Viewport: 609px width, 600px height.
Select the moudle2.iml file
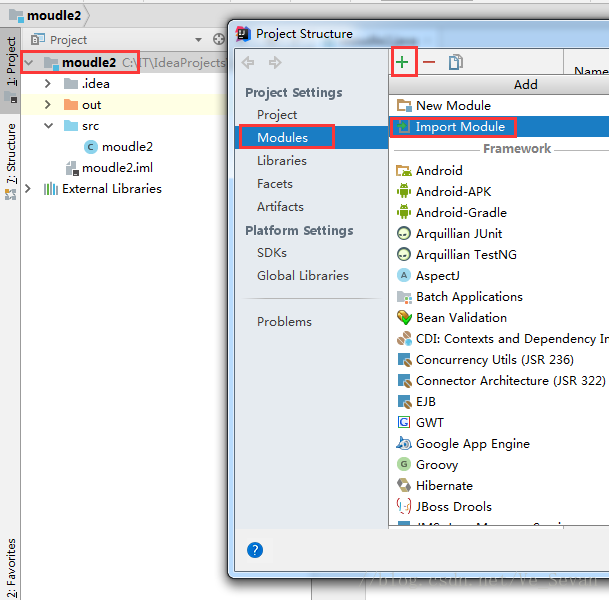[x=109, y=168]
